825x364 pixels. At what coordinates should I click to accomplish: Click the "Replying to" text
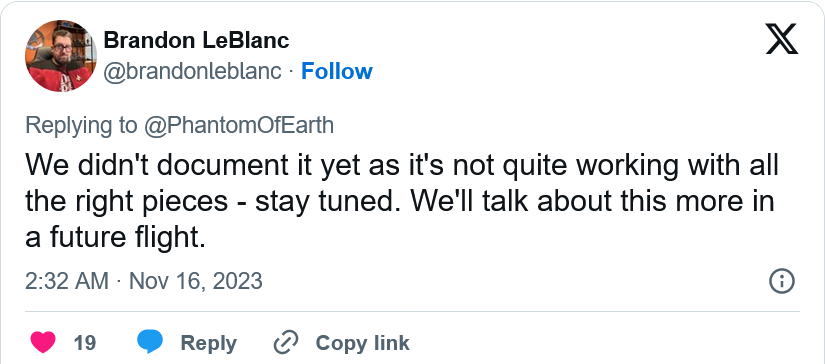82,126
